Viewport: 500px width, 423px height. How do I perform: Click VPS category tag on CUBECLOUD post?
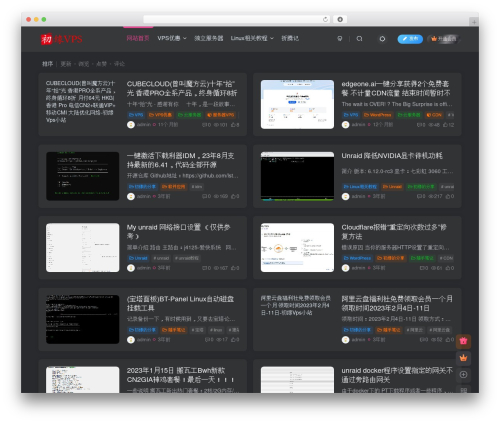[x=136, y=115]
